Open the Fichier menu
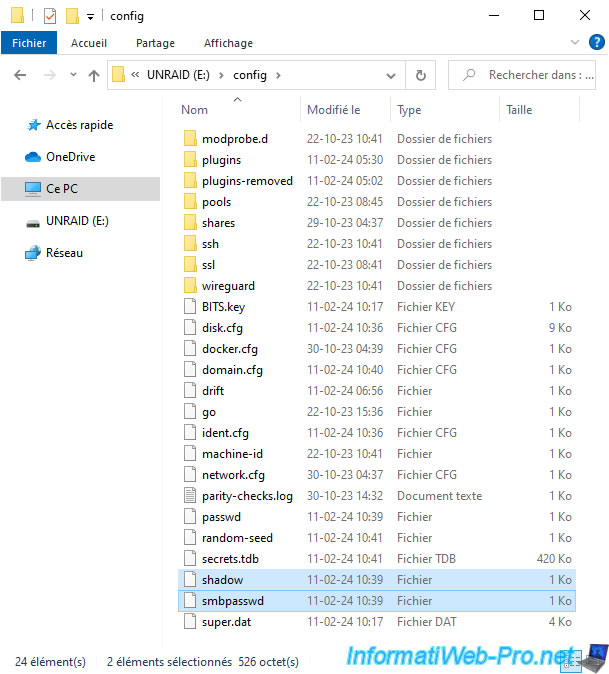Screen dimensions: 609x674 pos(29,43)
